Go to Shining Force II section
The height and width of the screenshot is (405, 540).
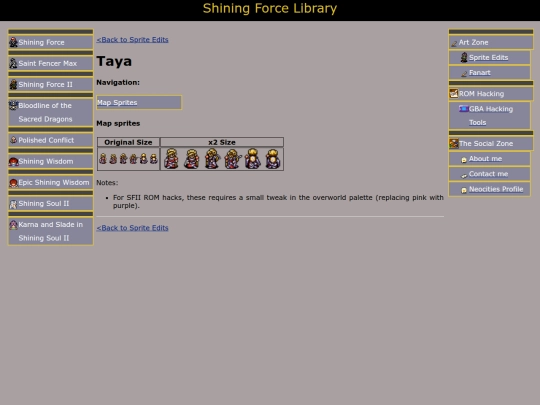click(x=50, y=84)
